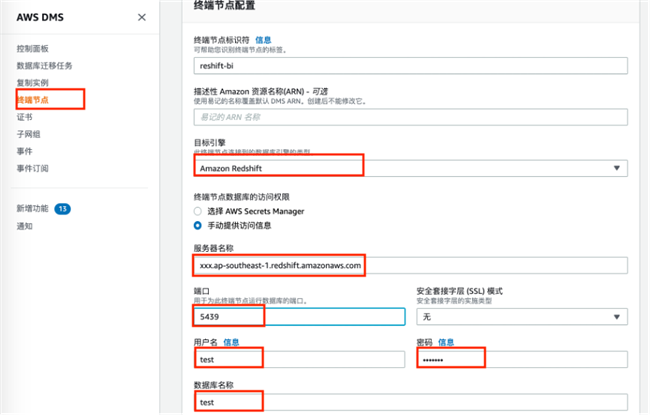Click the AWS DMS panel title
650x415 pixels.
coord(40,17)
